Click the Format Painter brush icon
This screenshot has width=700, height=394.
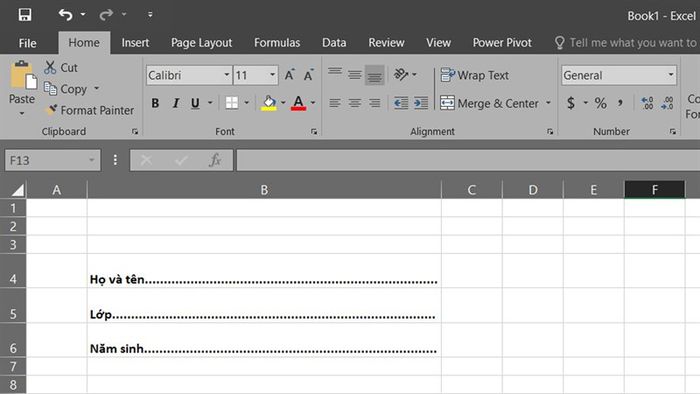point(52,109)
